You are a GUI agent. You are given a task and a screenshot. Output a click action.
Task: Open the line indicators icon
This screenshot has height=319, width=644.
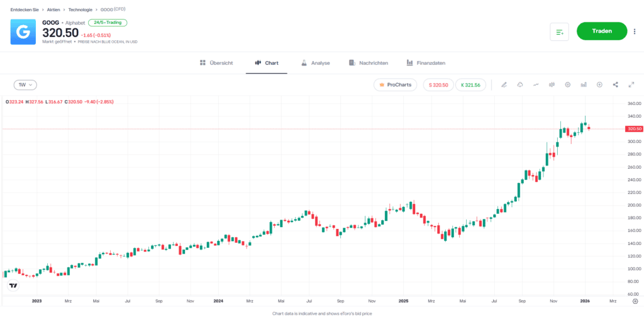tap(536, 85)
